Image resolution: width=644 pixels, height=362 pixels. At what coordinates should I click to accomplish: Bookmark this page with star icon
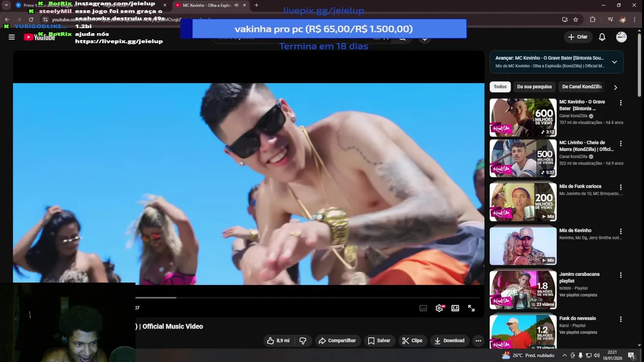click(x=576, y=20)
